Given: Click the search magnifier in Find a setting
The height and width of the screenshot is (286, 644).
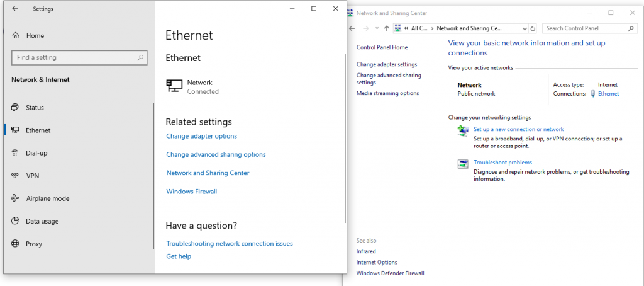Looking at the screenshot, I should 140,57.
